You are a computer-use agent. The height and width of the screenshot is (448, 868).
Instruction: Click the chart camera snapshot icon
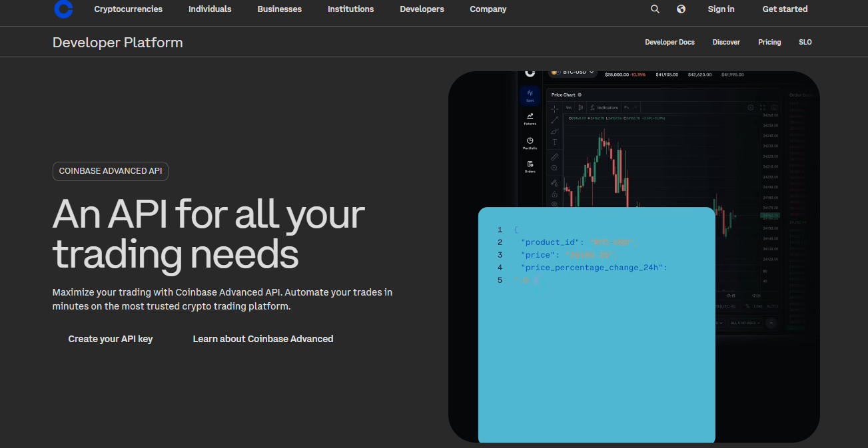click(x=774, y=107)
